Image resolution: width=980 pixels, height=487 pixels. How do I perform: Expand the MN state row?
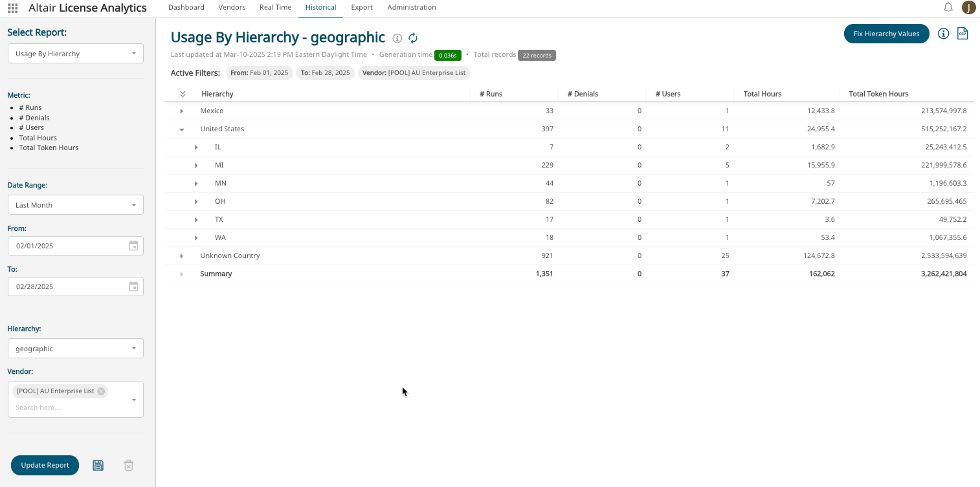pos(196,184)
